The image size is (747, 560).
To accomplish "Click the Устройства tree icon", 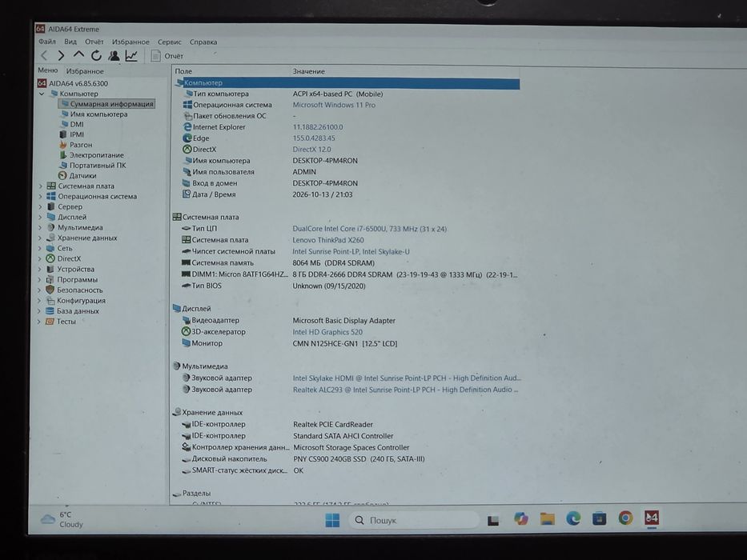I will coord(50,269).
